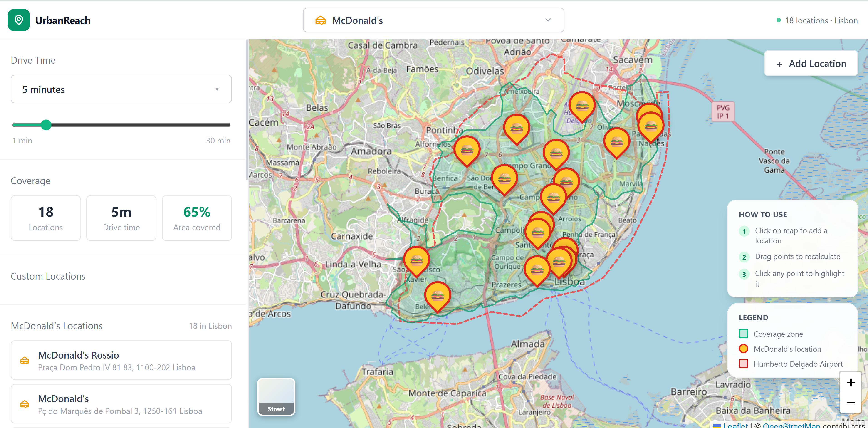This screenshot has height=428, width=868.
Task: Click the burger marker near Prazeres
Action: pos(537,271)
